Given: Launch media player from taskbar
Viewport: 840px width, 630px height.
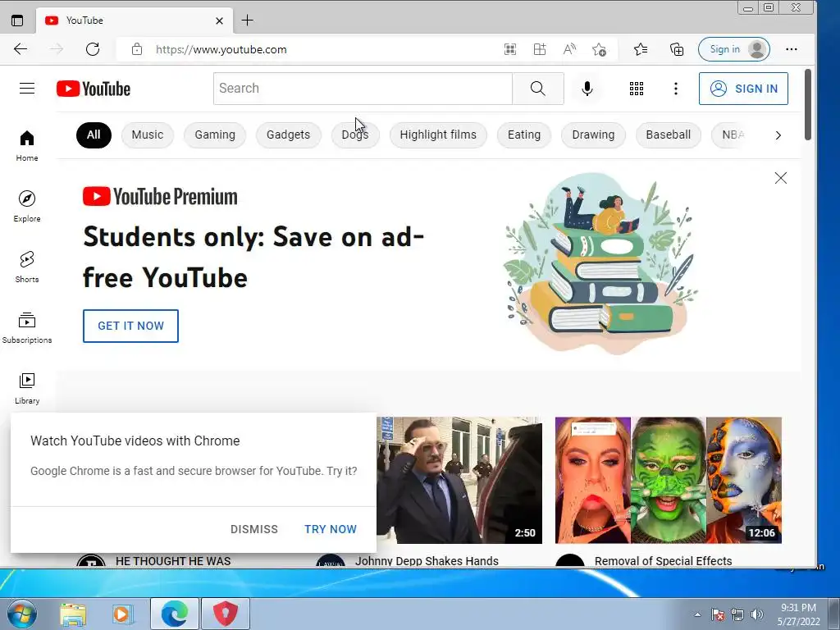Looking at the screenshot, I should pos(123,614).
